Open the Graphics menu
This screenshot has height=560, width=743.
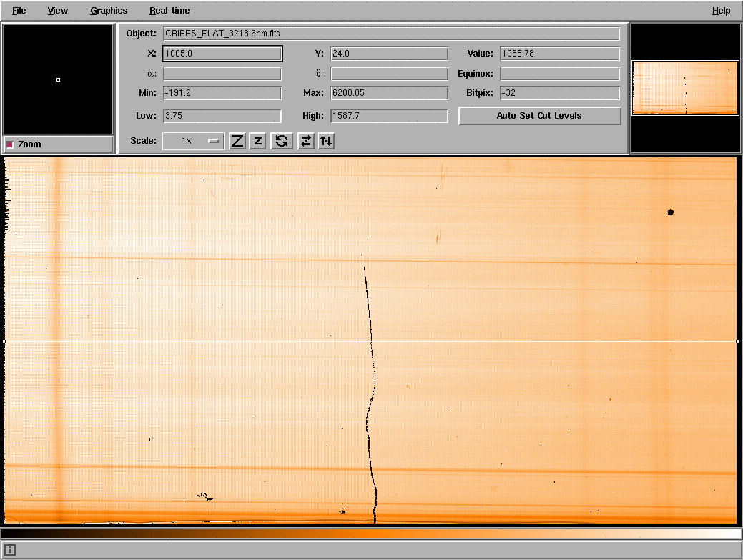pyautogui.click(x=109, y=11)
